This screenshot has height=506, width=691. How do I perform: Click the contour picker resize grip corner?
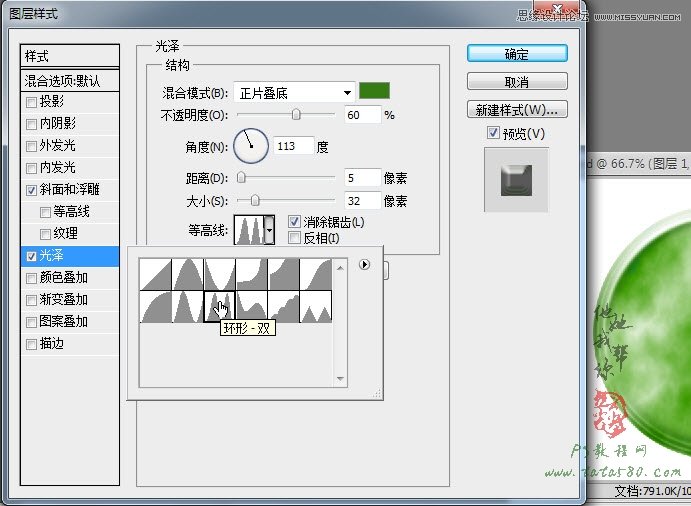(377, 394)
